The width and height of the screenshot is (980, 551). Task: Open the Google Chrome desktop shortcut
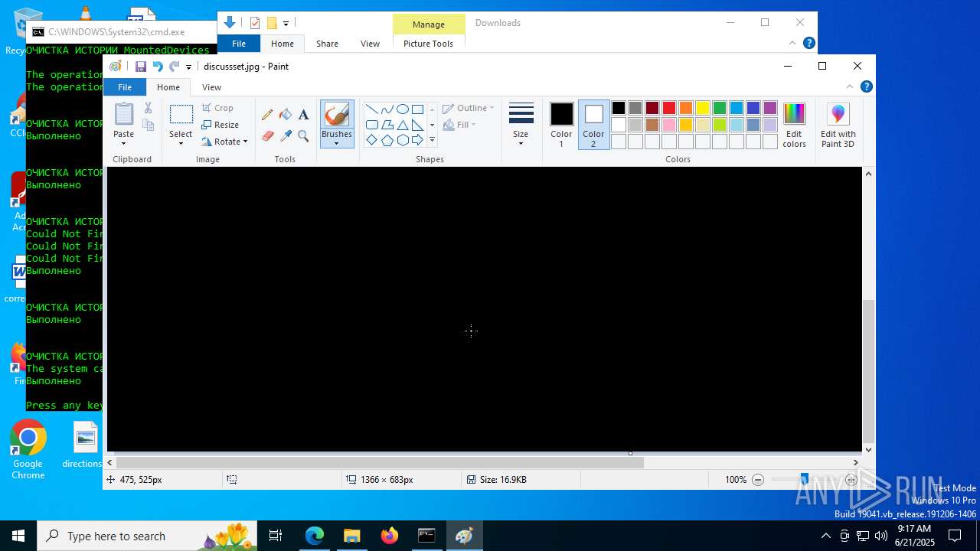pyautogui.click(x=28, y=450)
